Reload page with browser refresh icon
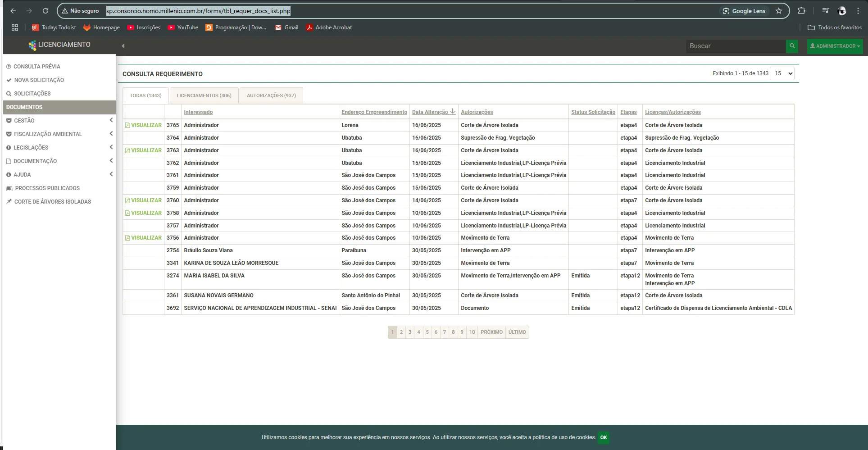This screenshot has width=868, height=450. (45, 11)
